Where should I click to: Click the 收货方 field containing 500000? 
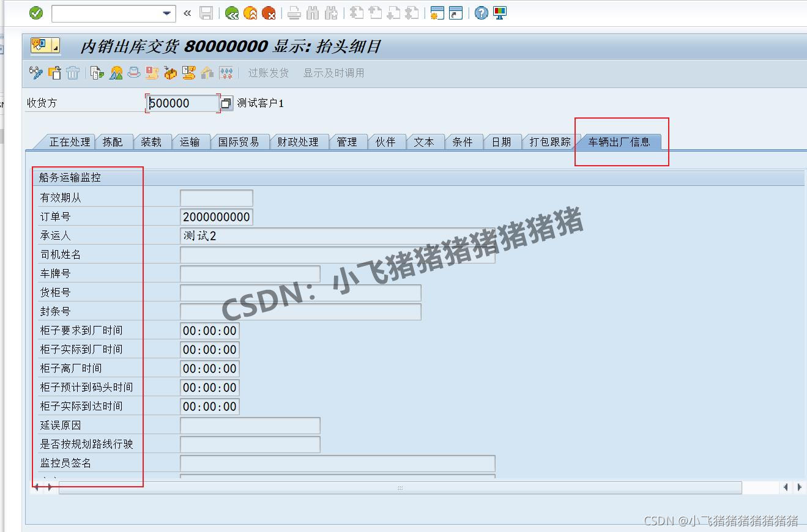[x=183, y=103]
